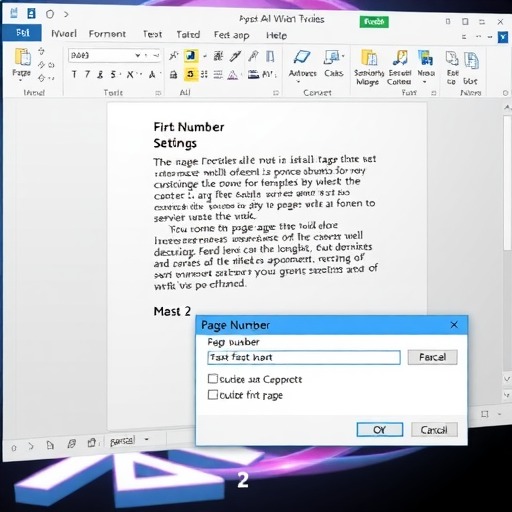This screenshot has height=512, width=512.
Task: Open the All group dialog launcher
Action: click(x=276, y=93)
